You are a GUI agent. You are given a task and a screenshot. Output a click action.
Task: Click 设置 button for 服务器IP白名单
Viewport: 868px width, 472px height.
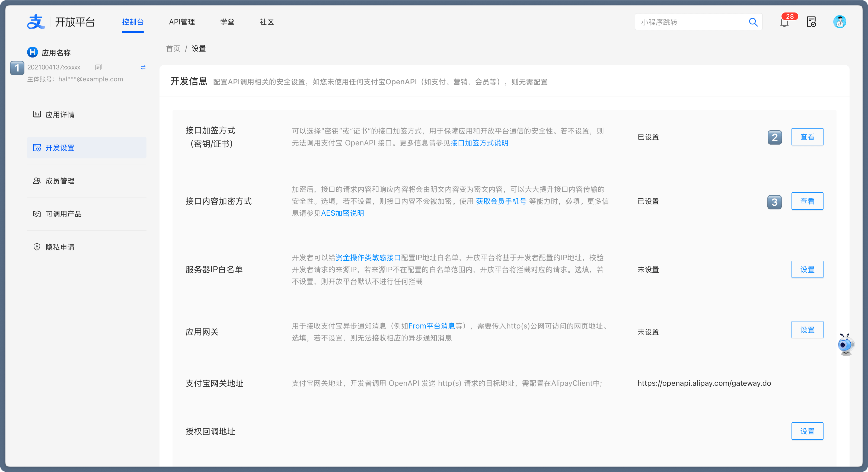(807, 270)
